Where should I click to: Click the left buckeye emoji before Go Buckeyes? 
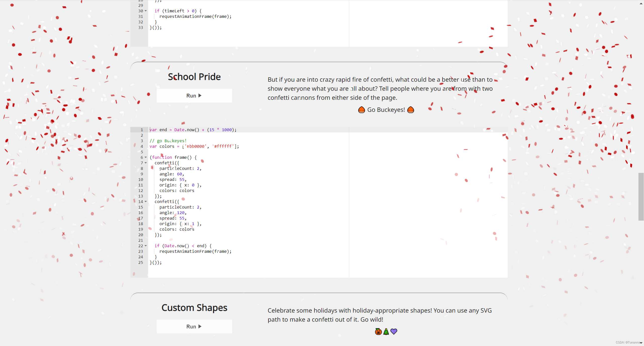click(x=361, y=110)
